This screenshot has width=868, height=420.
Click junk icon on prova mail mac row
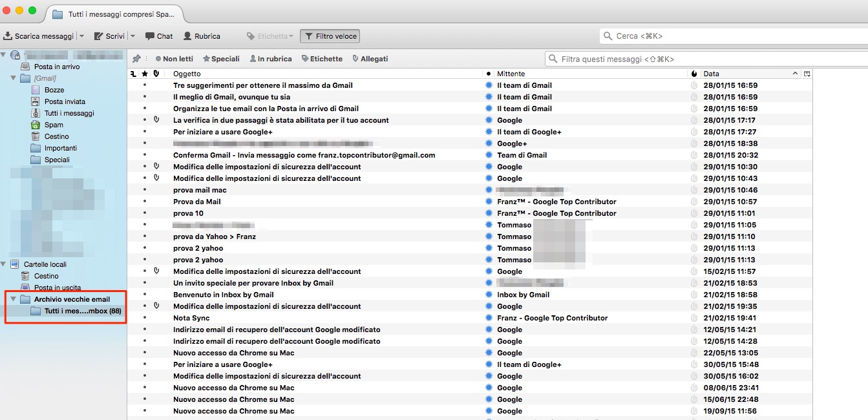tap(694, 190)
